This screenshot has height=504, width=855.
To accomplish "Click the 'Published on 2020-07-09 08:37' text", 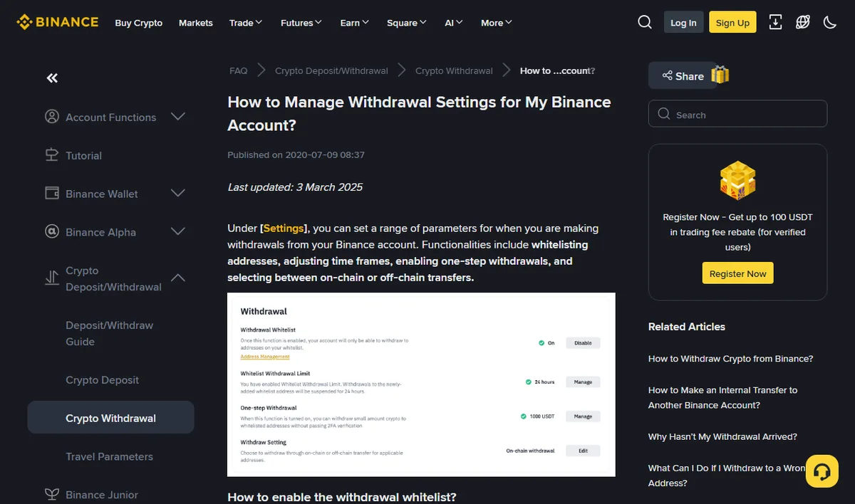I will pyautogui.click(x=296, y=154).
